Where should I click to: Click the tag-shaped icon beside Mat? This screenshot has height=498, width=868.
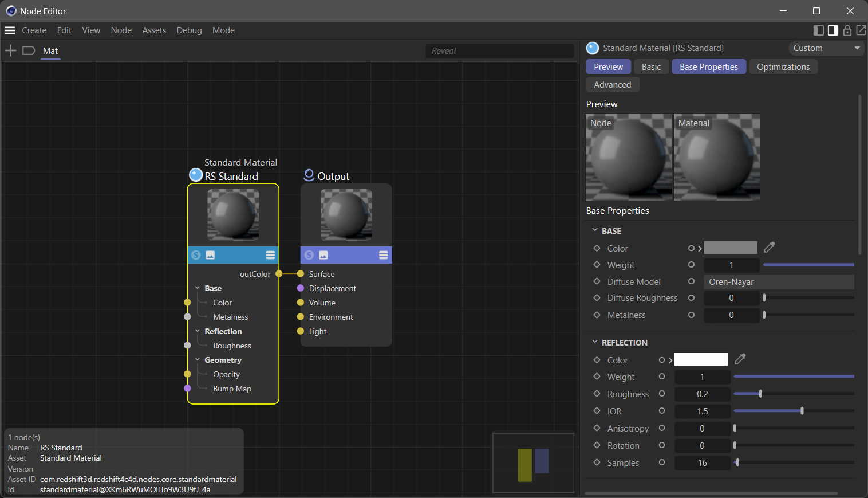[29, 51]
